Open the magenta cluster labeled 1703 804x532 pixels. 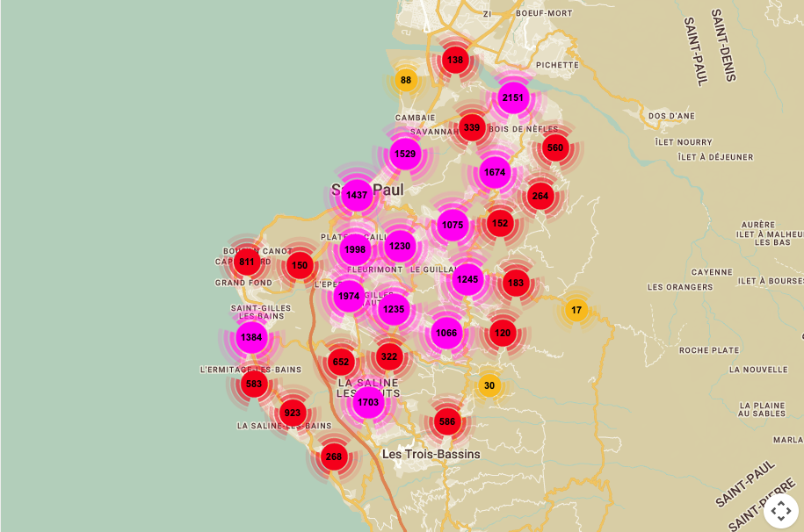click(368, 403)
